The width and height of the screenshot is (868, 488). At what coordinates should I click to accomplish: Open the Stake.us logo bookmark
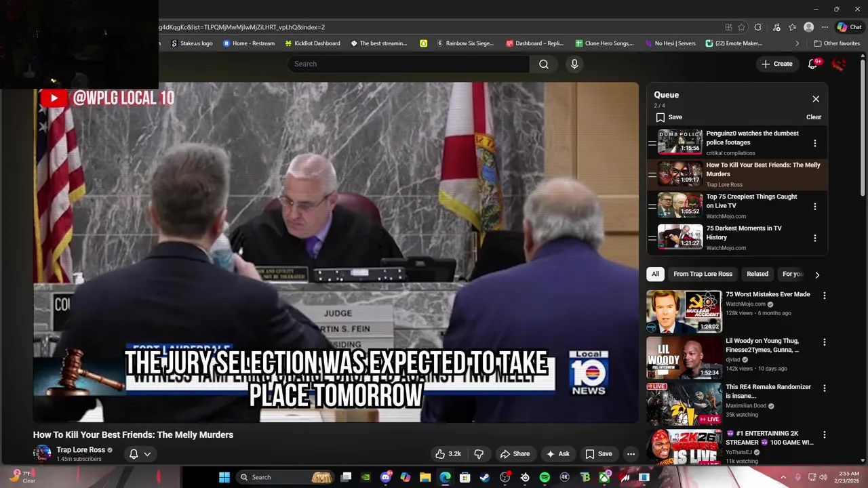pyautogui.click(x=192, y=43)
